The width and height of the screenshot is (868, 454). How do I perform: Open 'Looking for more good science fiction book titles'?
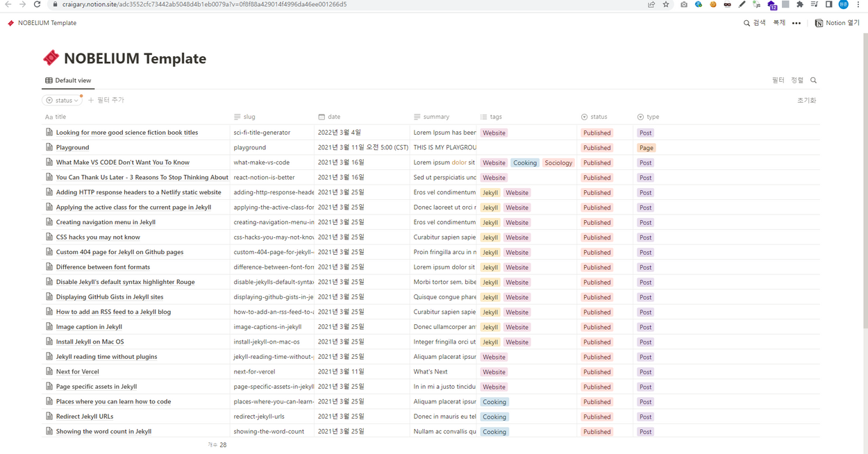tap(127, 133)
